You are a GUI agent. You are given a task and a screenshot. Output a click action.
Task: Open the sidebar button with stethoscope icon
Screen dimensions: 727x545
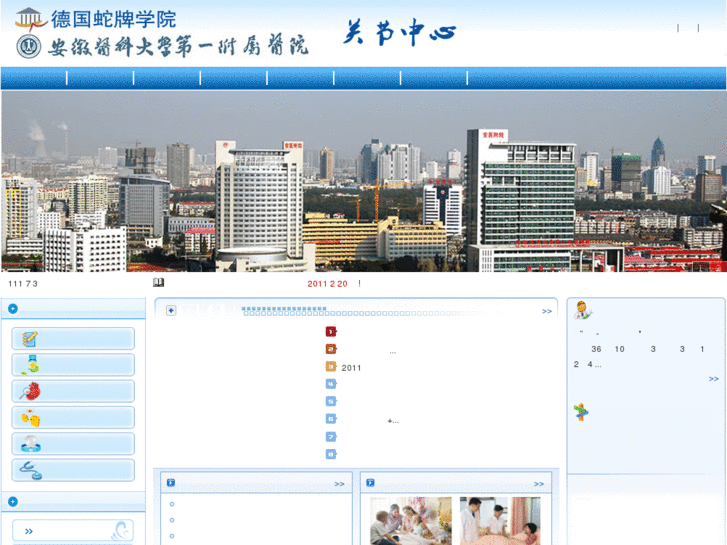point(73,470)
